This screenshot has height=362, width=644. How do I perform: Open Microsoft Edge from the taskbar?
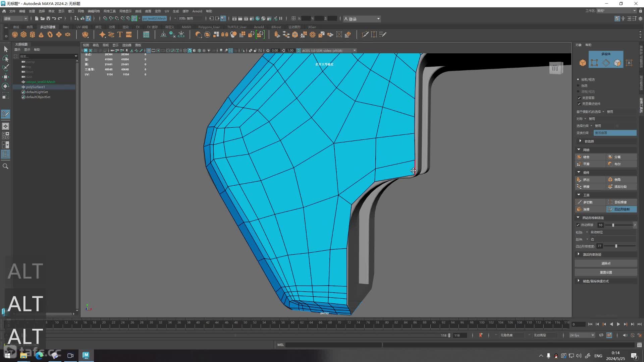pyautogui.click(x=39, y=356)
